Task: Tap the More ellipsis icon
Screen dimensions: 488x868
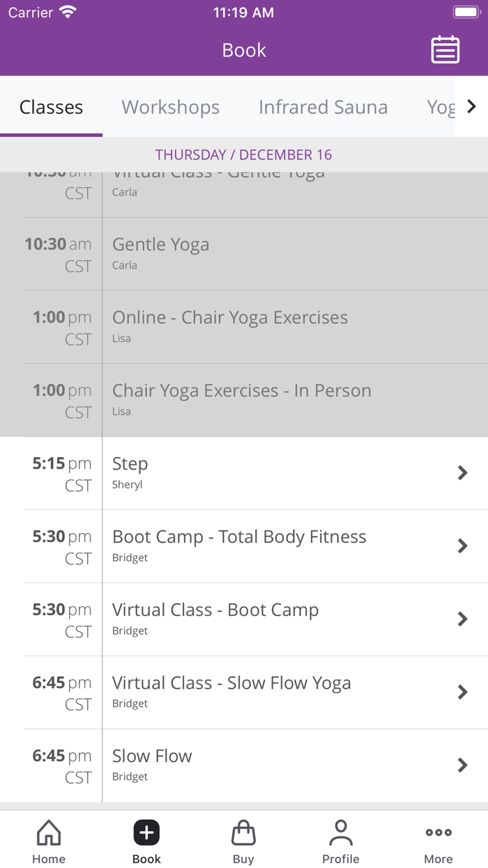Action: click(439, 832)
